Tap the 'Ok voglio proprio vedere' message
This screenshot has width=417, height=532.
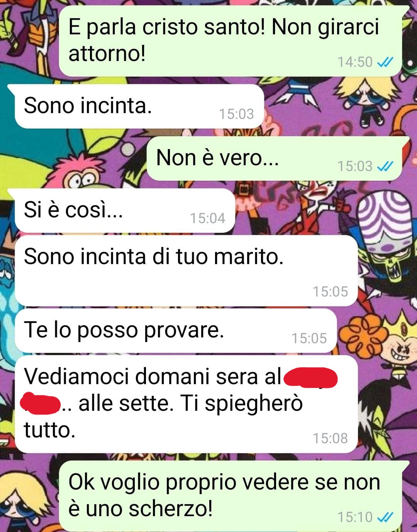(231, 496)
